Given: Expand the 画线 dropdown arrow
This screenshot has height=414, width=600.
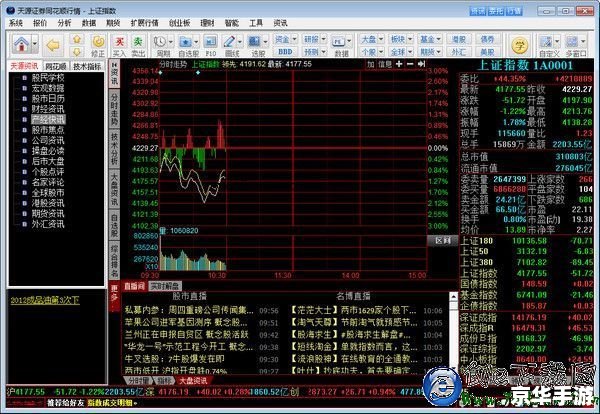Looking at the screenshot, I should [240, 42].
